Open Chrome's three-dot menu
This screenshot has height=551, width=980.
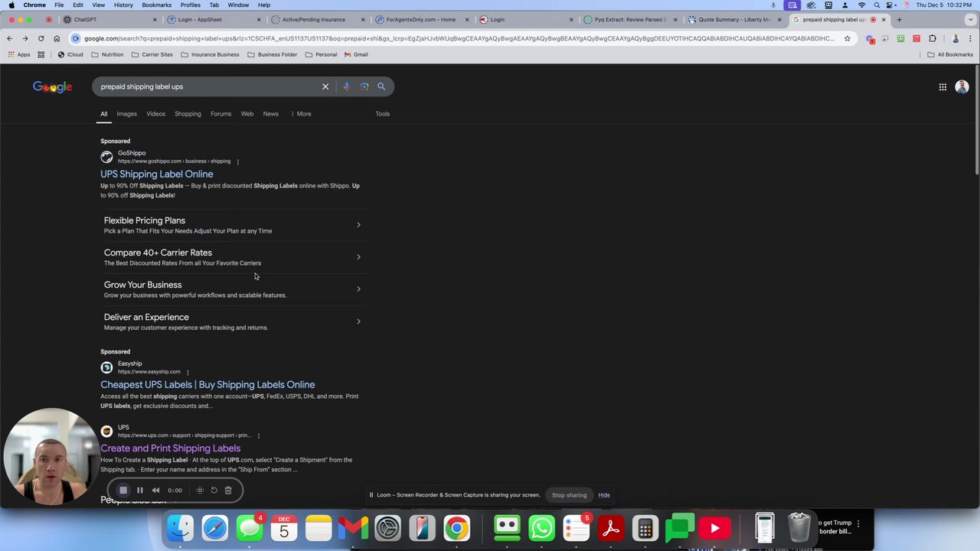[969, 38]
